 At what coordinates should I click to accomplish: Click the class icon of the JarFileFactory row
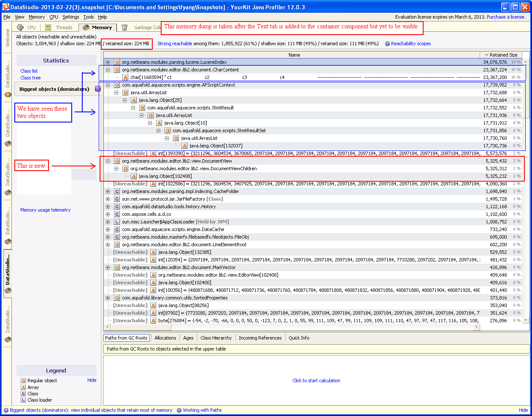pos(117,199)
